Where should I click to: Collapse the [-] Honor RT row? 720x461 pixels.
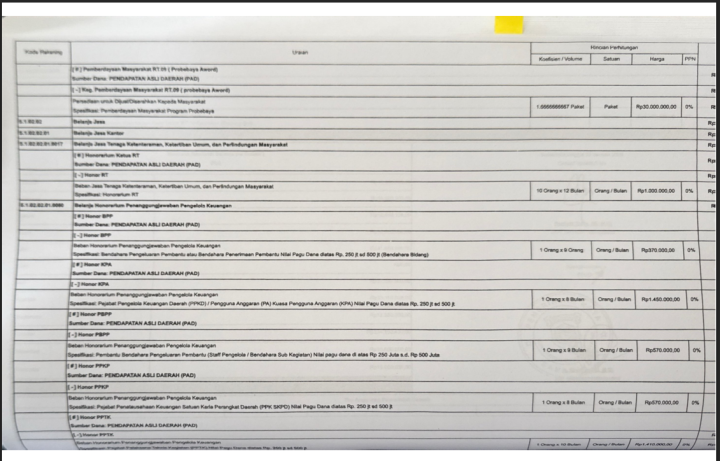tap(89, 176)
